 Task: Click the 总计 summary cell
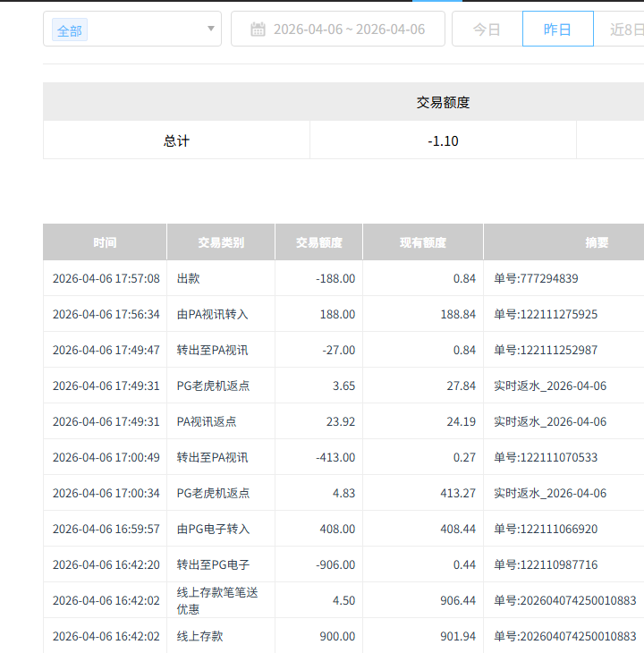176,141
